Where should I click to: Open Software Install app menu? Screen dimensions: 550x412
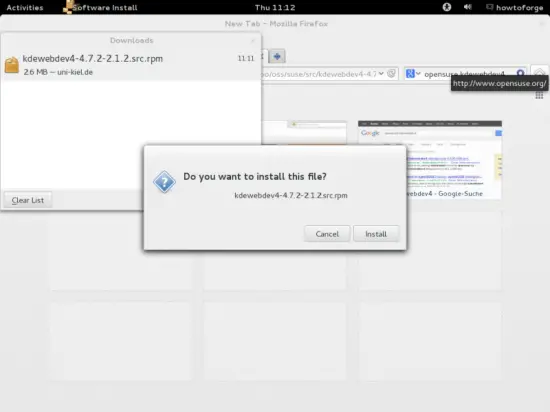(x=100, y=7)
